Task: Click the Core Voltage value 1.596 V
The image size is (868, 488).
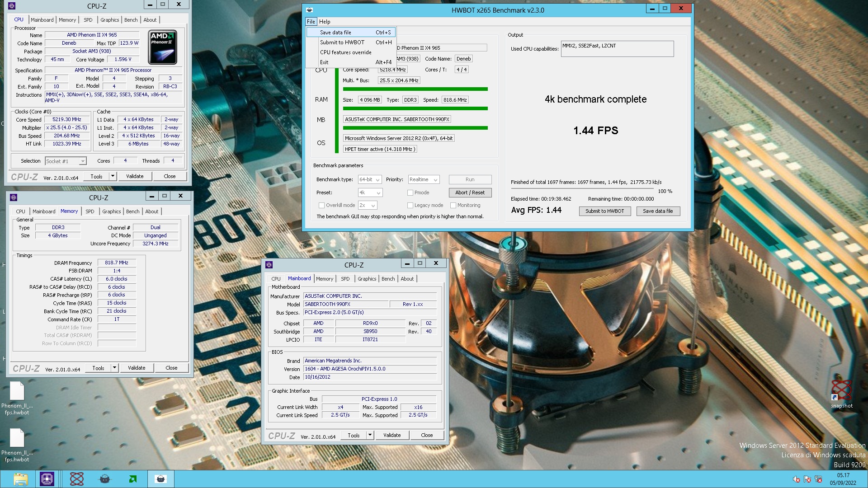Action: (x=123, y=59)
